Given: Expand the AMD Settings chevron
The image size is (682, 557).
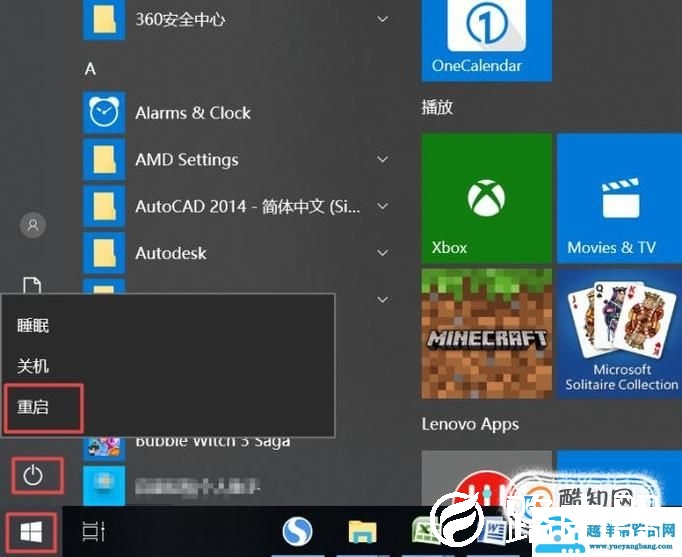Looking at the screenshot, I should [x=383, y=159].
